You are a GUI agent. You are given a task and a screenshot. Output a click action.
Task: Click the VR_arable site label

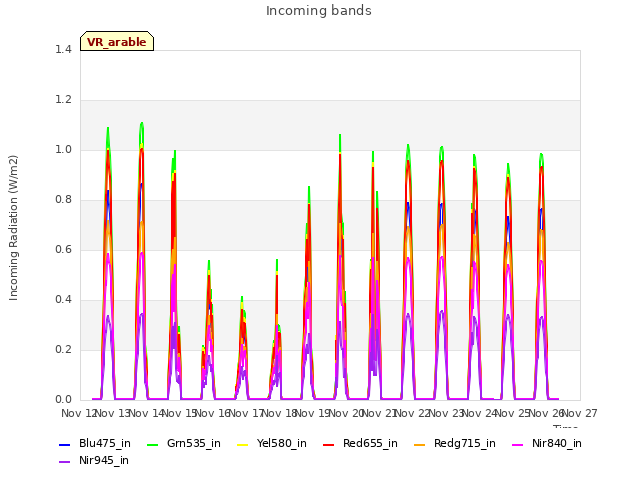117,41
